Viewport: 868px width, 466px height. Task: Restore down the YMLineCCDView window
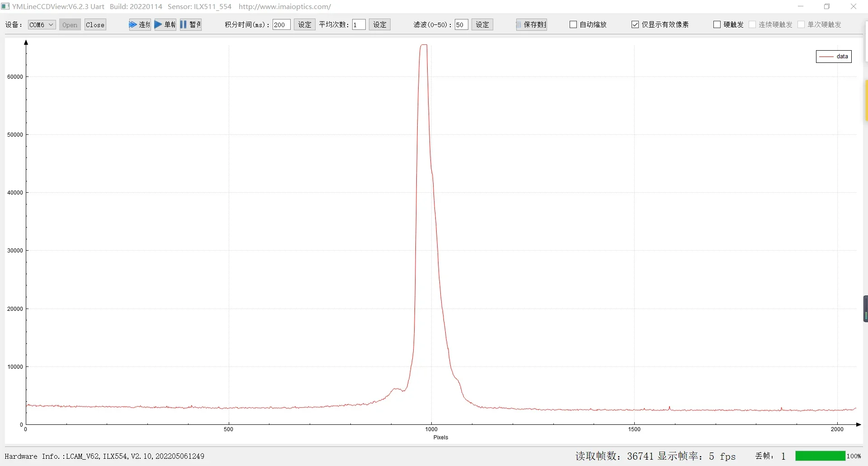coord(827,7)
